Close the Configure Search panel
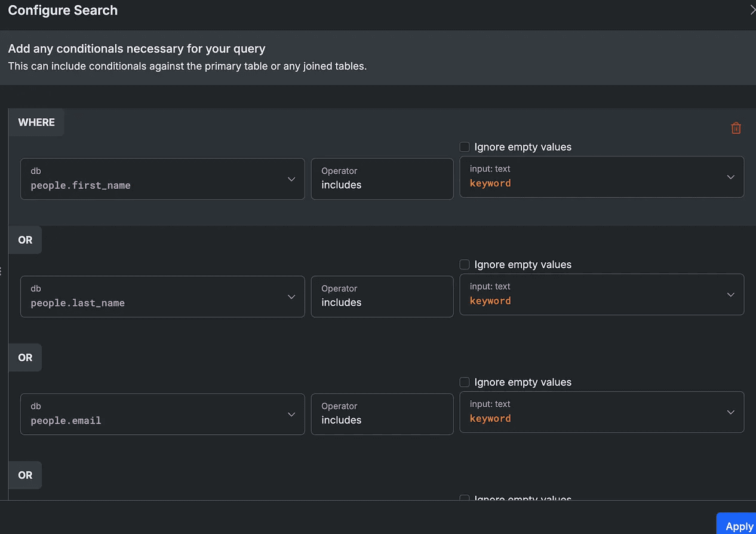The image size is (756, 534). click(x=752, y=10)
